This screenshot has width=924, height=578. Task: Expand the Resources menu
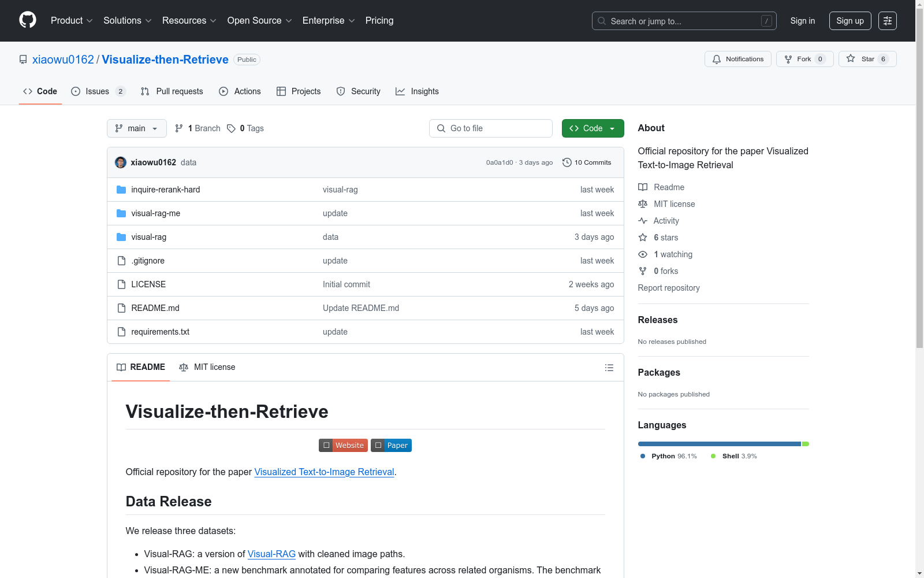click(x=189, y=21)
